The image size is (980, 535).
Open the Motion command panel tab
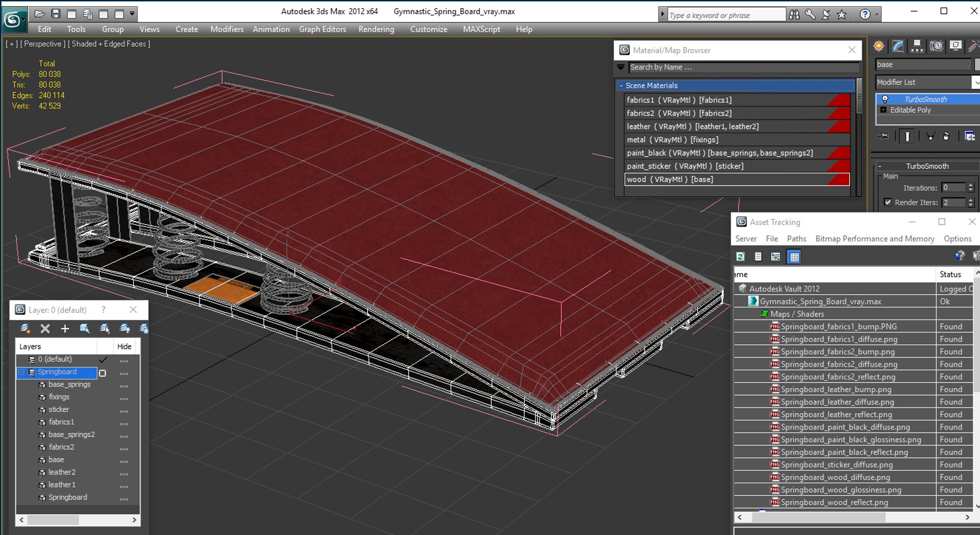click(936, 46)
